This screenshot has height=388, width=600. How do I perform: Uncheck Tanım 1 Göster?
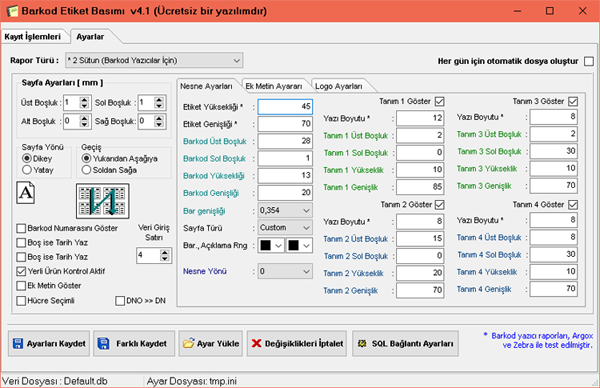[440, 101]
